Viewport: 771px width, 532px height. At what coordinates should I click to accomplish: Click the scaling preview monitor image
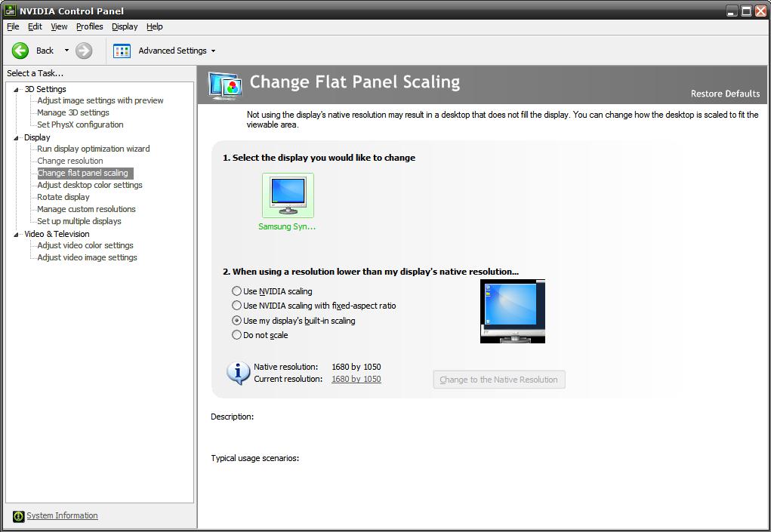coord(512,312)
